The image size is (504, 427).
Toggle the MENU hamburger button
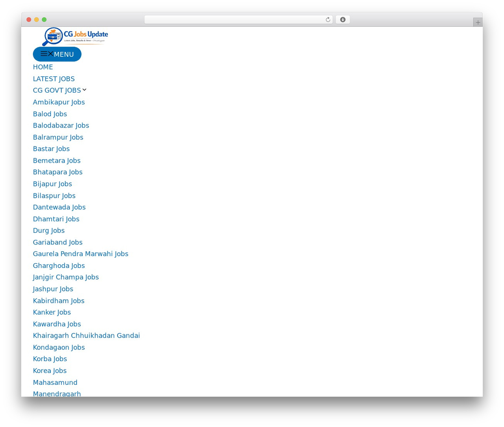(57, 54)
